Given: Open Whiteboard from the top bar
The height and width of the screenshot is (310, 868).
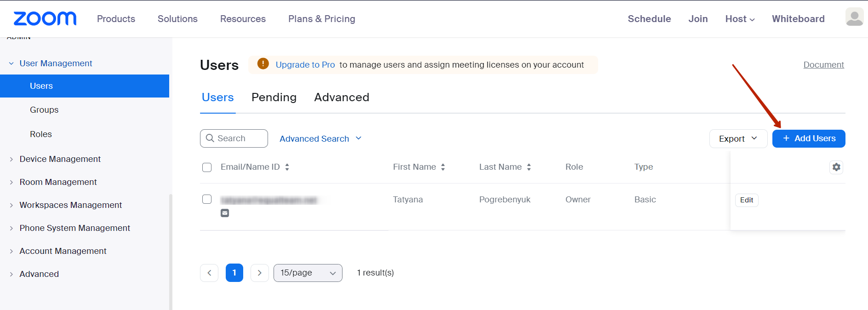Looking at the screenshot, I should (x=798, y=19).
